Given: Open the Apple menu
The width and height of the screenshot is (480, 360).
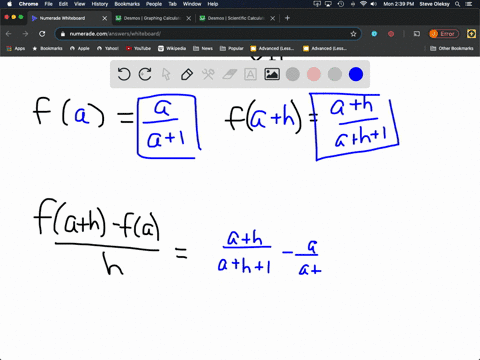Looking at the screenshot, I should [x=9, y=4].
